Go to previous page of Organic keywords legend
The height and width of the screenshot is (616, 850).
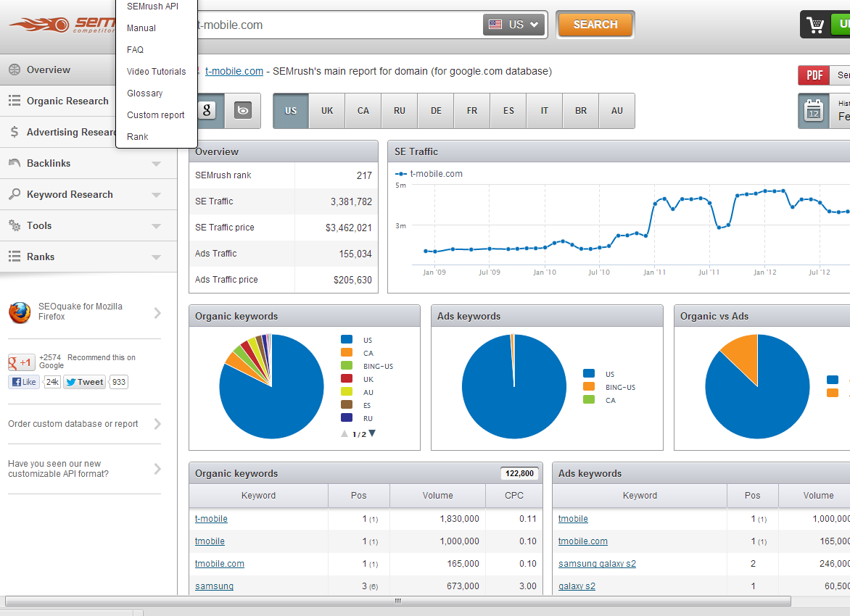tap(344, 433)
